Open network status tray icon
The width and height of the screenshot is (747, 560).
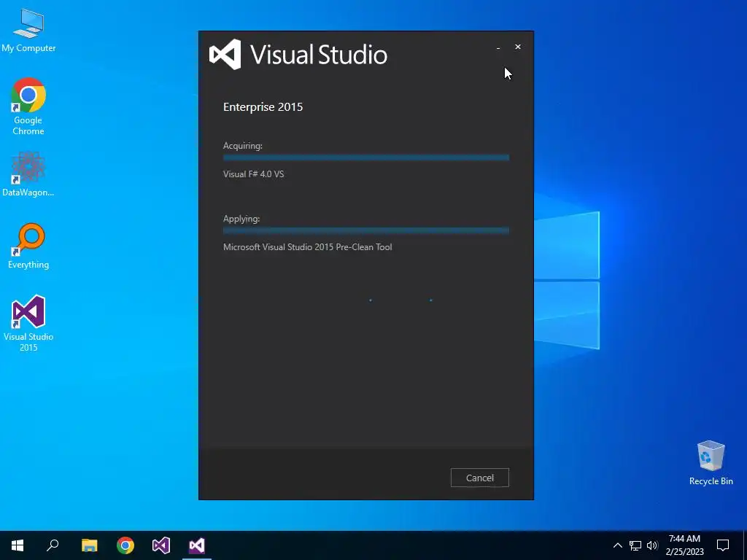pyautogui.click(x=635, y=545)
